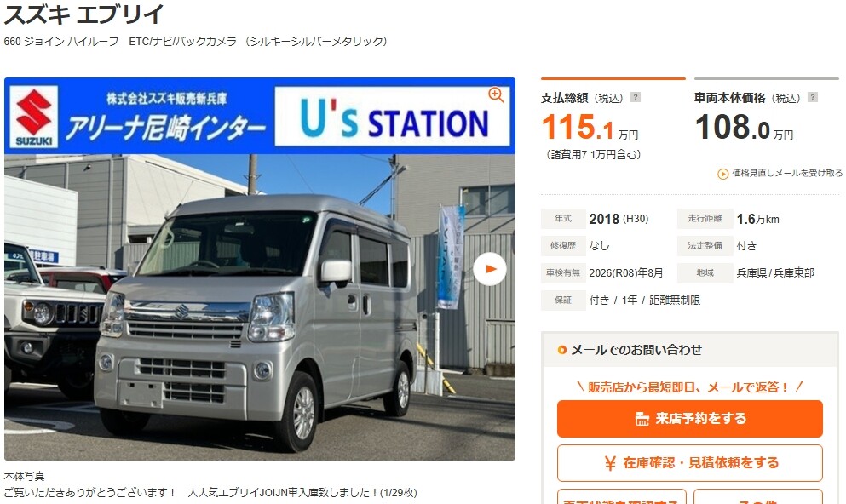Image resolution: width=846 pixels, height=504 pixels.
Task: Click orange arrow icon for price review mail
Action: click(x=722, y=174)
